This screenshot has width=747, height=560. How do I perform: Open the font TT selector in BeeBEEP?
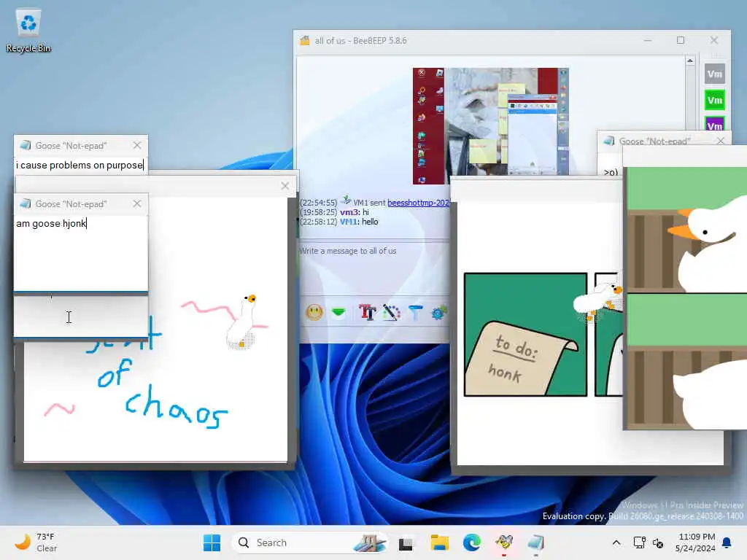[368, 312]
